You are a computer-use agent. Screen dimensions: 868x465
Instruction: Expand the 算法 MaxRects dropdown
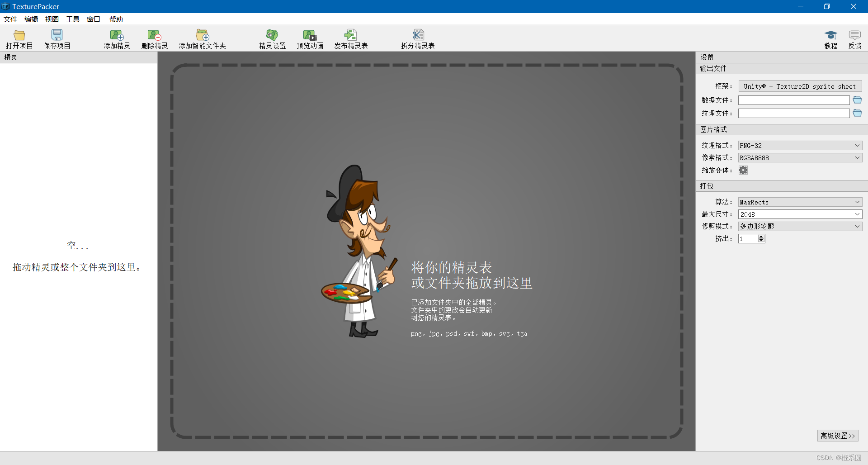click(800, 202)
